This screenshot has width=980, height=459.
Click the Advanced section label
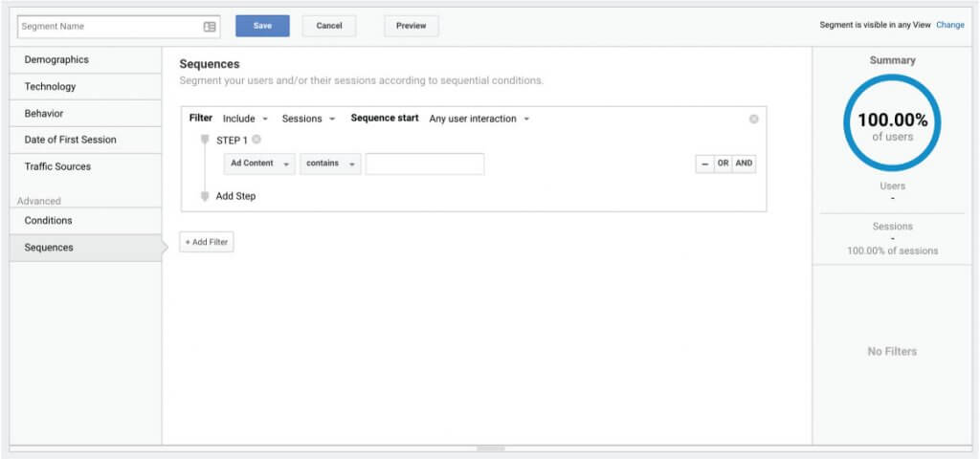pos(38,201)
